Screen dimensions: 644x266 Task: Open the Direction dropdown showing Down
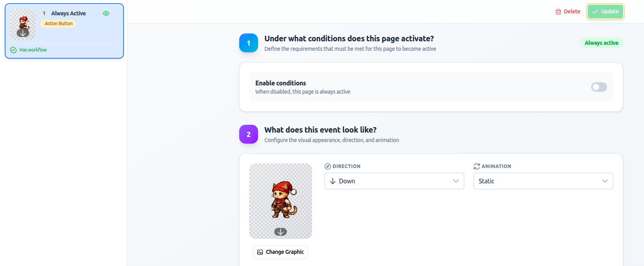393,181
